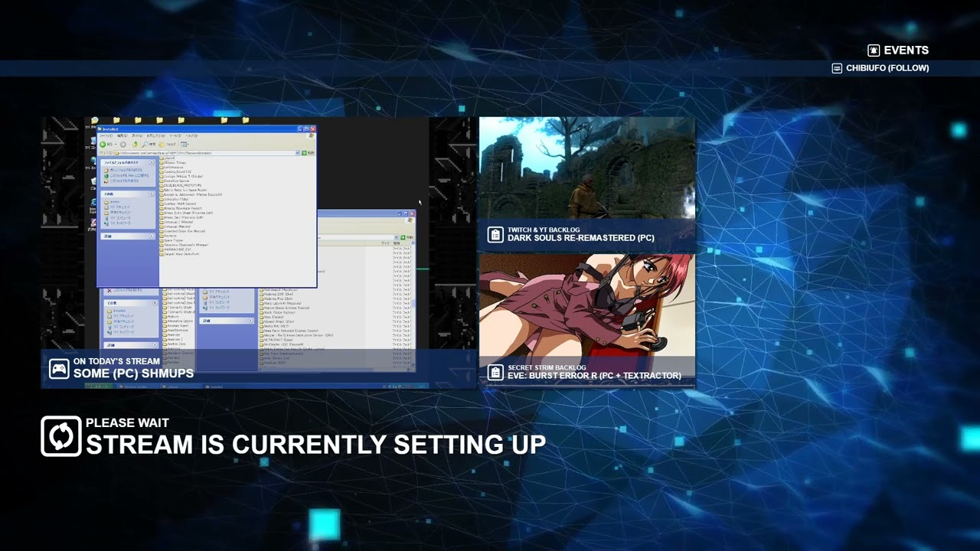Open ファイル menu in Installed window
980x551 pixels.
[x=106, y=135]
